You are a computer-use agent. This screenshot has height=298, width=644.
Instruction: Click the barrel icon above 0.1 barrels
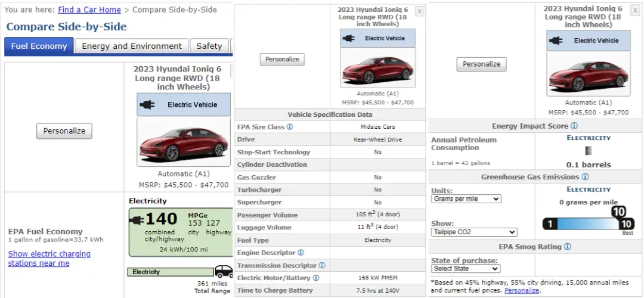(x=588, y=151)
